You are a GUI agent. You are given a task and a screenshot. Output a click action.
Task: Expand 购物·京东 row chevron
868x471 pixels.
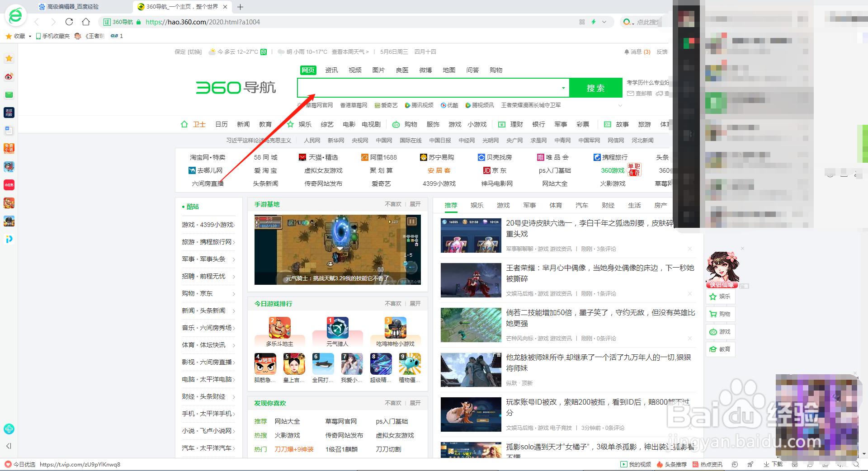click(234, 294)
